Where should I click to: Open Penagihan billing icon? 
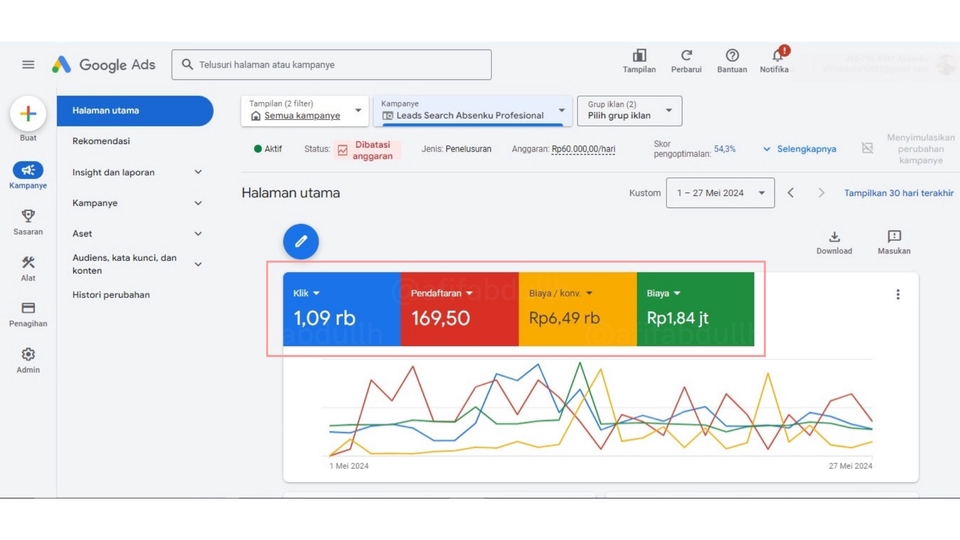(x=28, y=309)
